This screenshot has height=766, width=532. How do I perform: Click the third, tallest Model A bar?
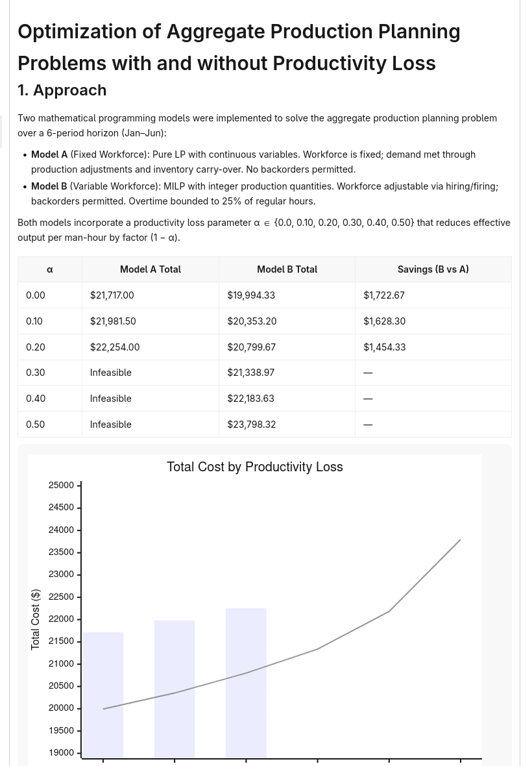[246, 683]
